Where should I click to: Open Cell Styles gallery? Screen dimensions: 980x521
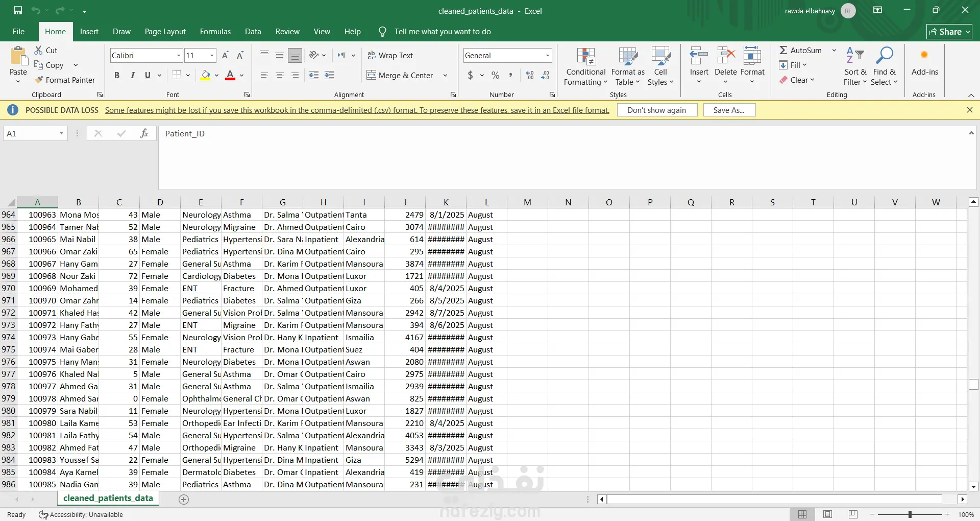pyautogui.click(x=660, y=67)
